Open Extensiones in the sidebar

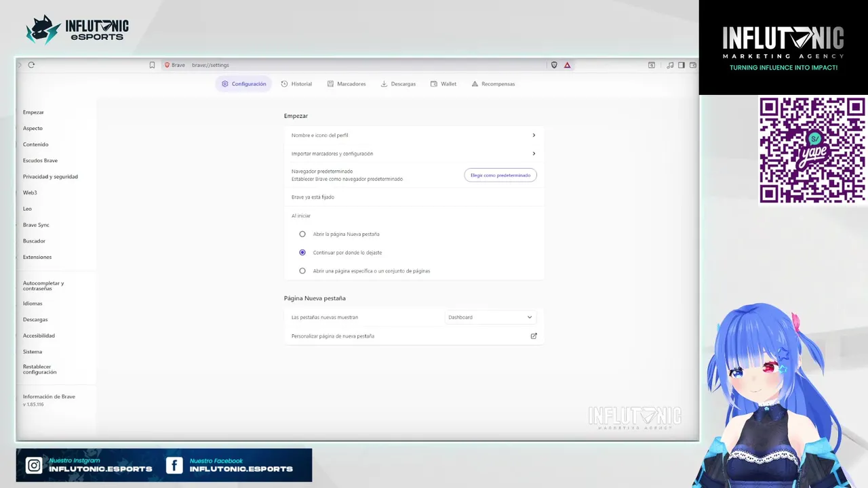click(37, 257)
